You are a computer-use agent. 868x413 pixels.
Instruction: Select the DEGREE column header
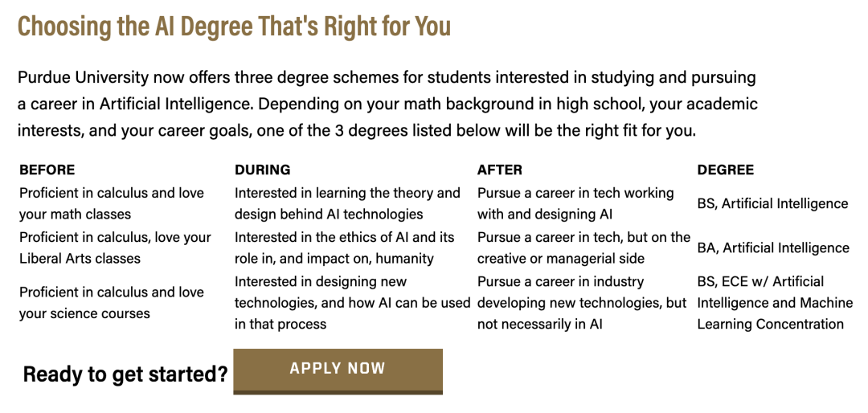pyautogui.click(x=726, y=170)
